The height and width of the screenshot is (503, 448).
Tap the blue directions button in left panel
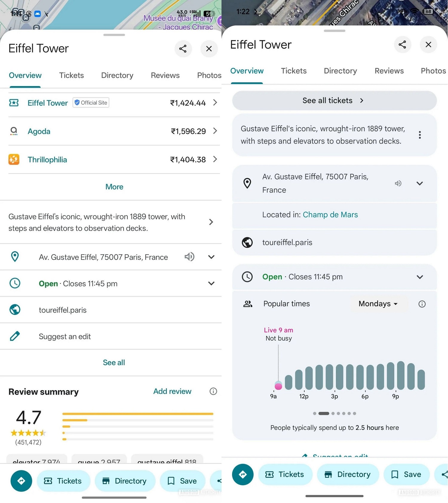point(21,481)
